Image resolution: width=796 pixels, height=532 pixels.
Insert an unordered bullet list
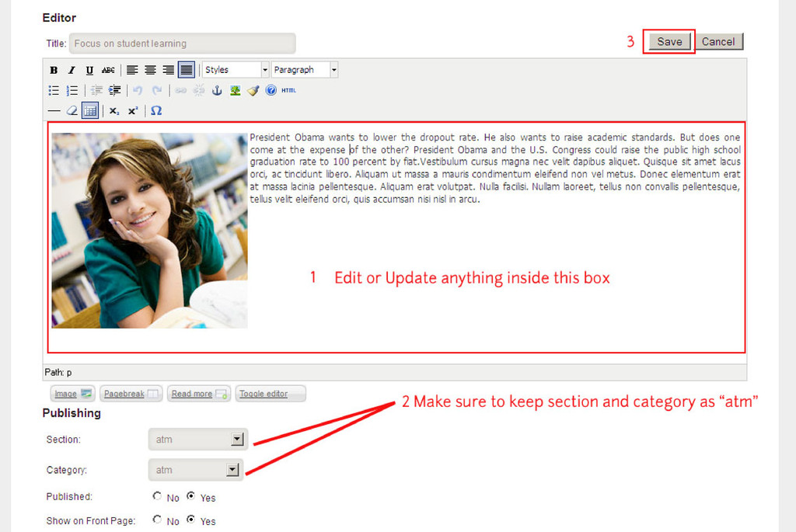pyautogui.click(x=54, y=90)
